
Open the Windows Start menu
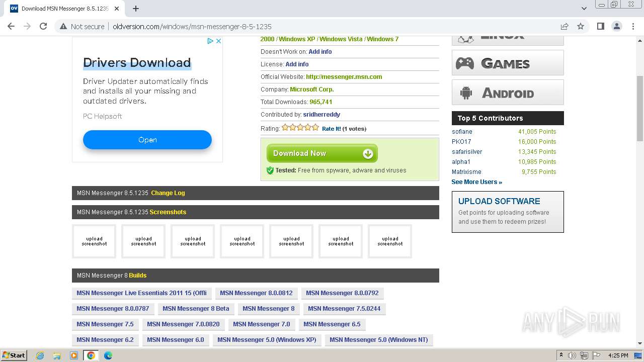[x=14, y=355]
